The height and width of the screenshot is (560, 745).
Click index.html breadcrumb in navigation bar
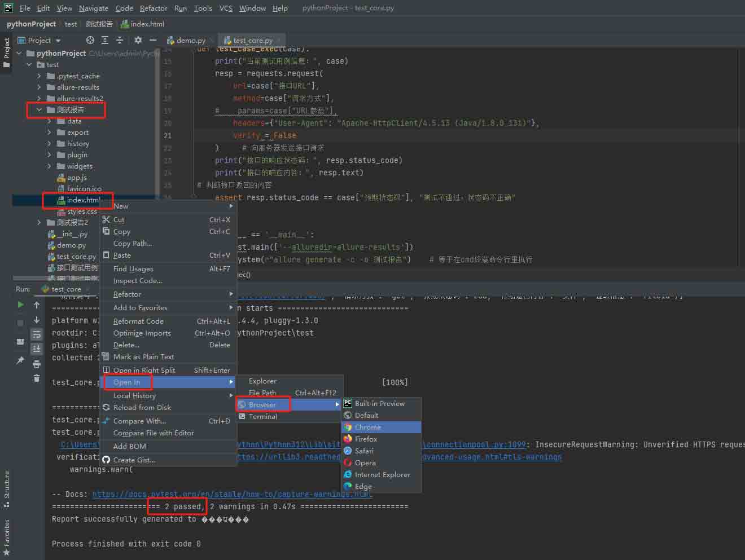tap(143, 24)
